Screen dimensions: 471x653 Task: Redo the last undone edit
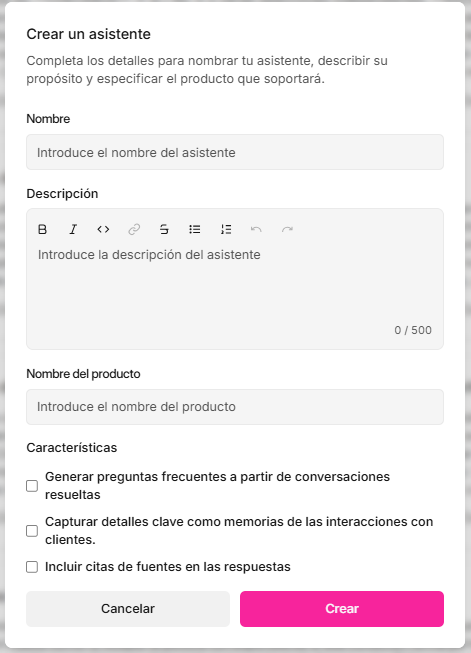(287, 229)
